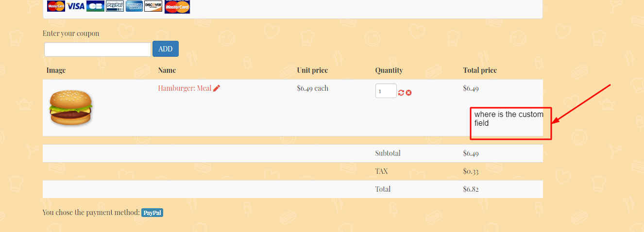This screenshot has height=232, width=644.
Task: Click the Unit price column header
Action: tap(312, 70)
